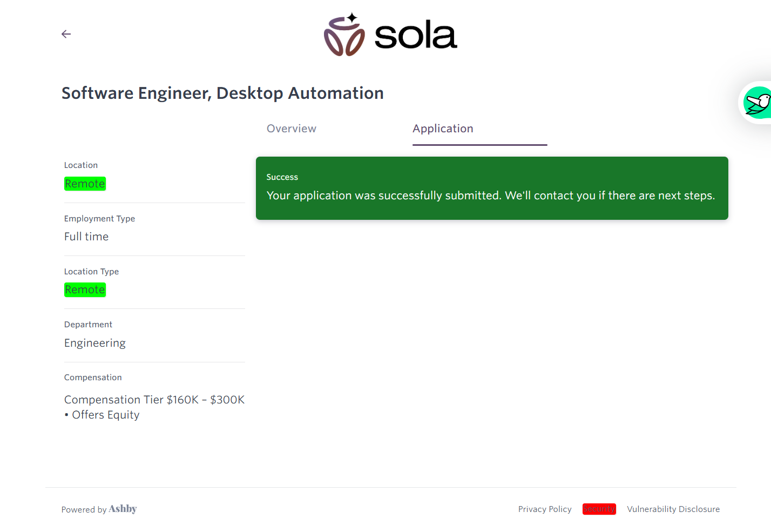771x532 pixels.
Task: Click the Success heading in banner
Action: click(282, 177)
